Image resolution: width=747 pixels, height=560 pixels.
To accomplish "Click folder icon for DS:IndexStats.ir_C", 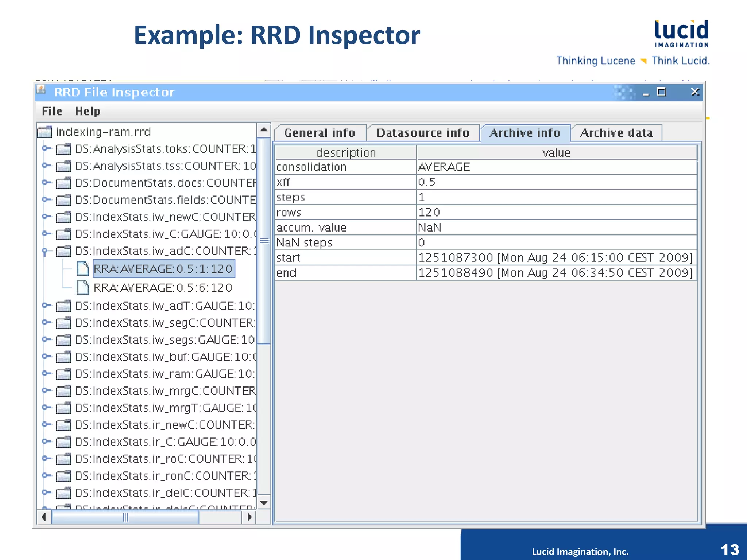I will 63,442.
